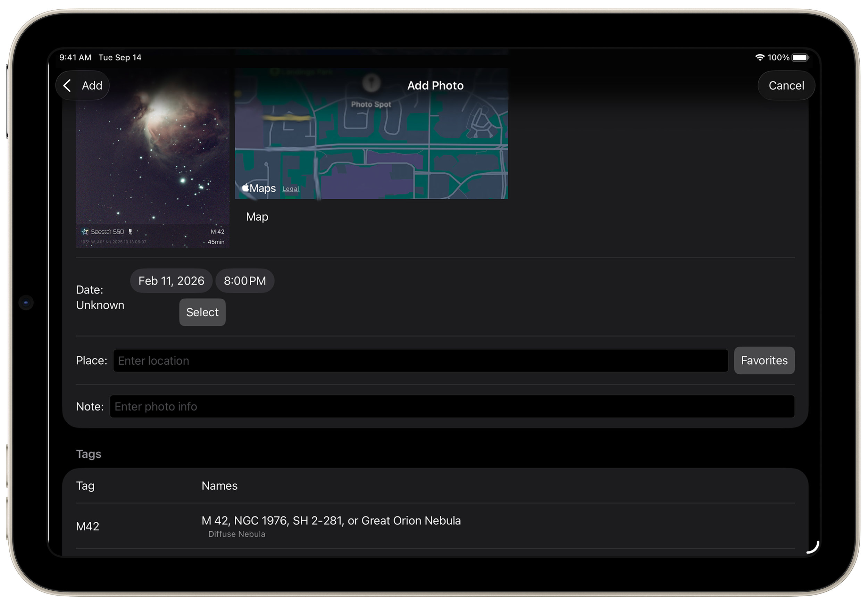
Task: Tap the back chevron next to Add
Action: [x=67, y=85]
